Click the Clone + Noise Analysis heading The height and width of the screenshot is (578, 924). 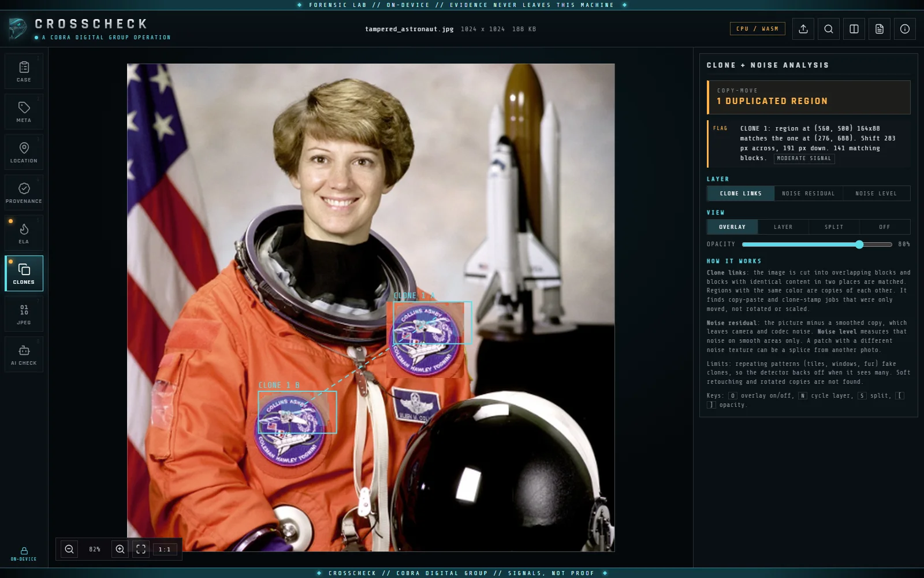point(767,65)
